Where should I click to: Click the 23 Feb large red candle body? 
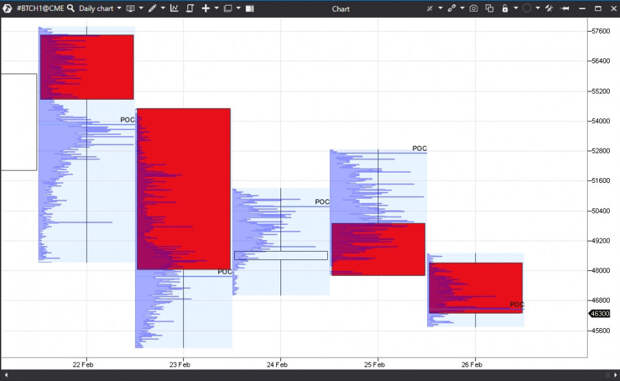click(x=183, y=189)
